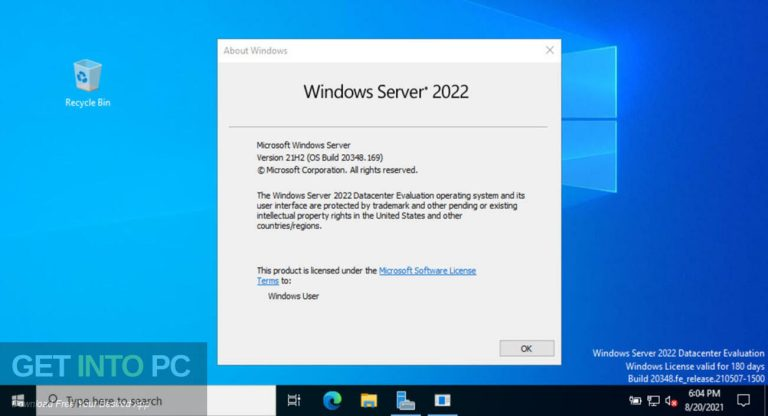Open the network status tray icon

(x=653, y=401)
